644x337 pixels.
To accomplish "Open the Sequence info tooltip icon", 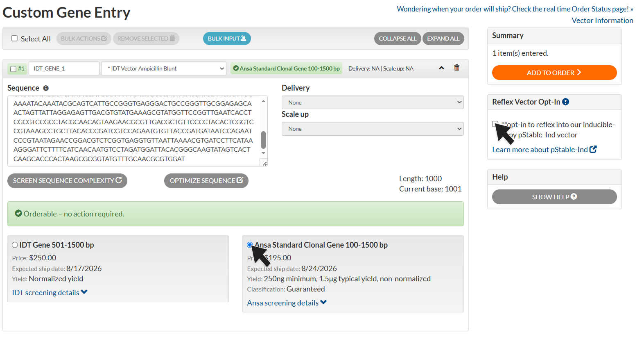I will pyautogui.click(x=46, y=88).
